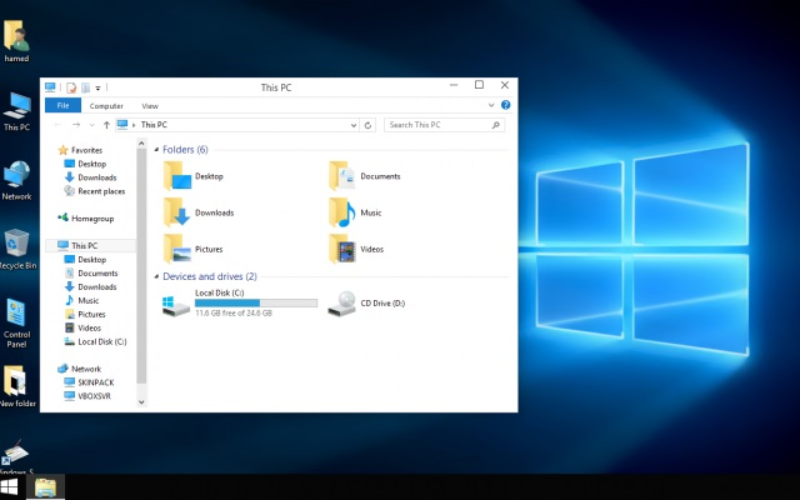Select Documents under This PC in sidebar
800x500 pixels.
91,273
